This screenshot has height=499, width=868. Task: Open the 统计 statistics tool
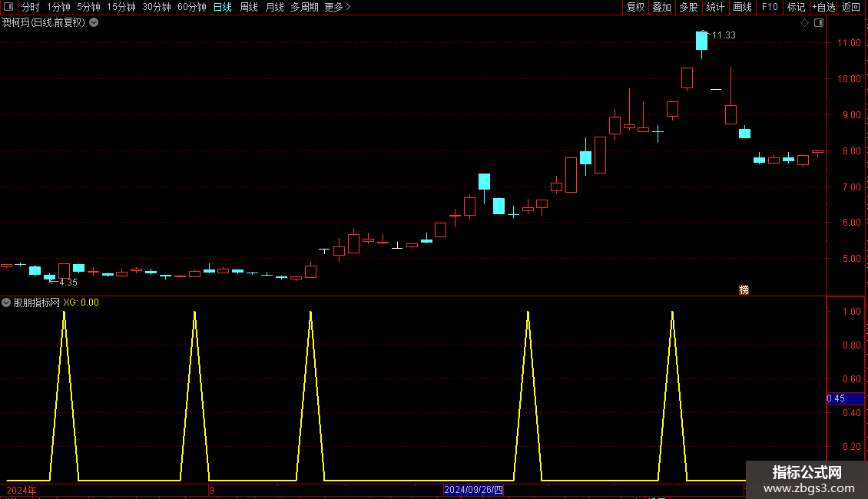(x=715, y=7)
